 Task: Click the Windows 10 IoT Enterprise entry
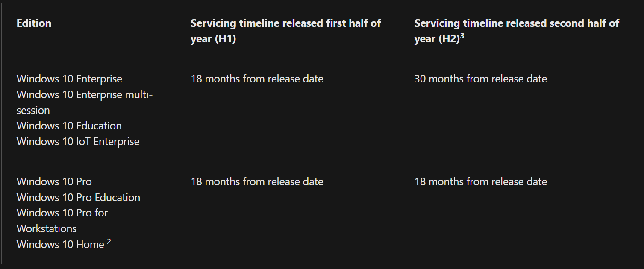pyautogui.click(x=78, y=142)
